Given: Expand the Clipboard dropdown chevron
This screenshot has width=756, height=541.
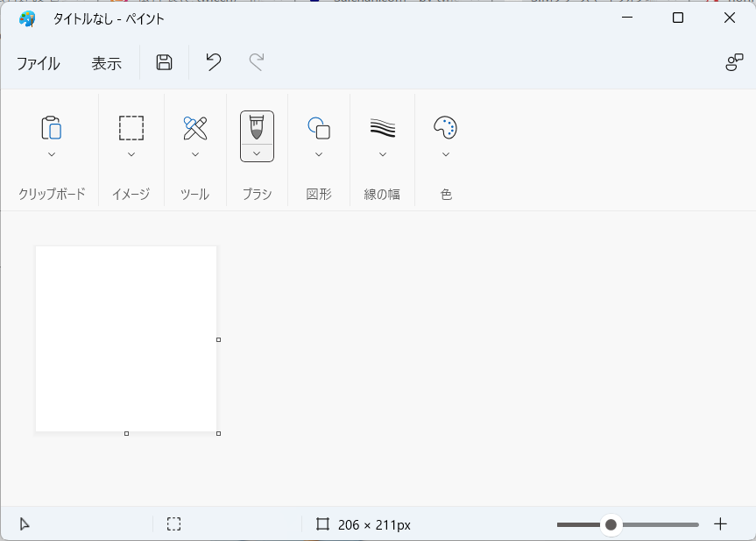Looking at the screenshot, I should pyautogui.click(x=51, y=154).
